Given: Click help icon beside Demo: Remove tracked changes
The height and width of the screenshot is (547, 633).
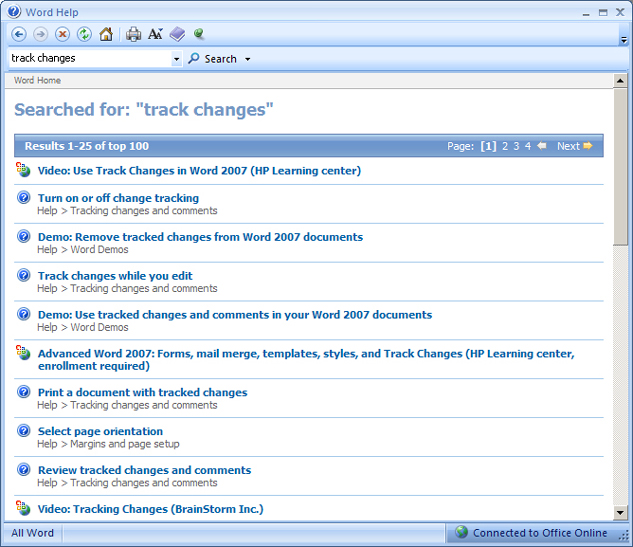Looking at the screenshot, I should [24, 236].
